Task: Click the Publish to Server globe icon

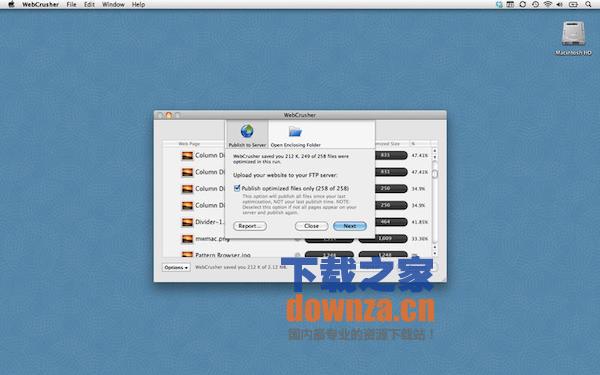Action: (247, 131)
